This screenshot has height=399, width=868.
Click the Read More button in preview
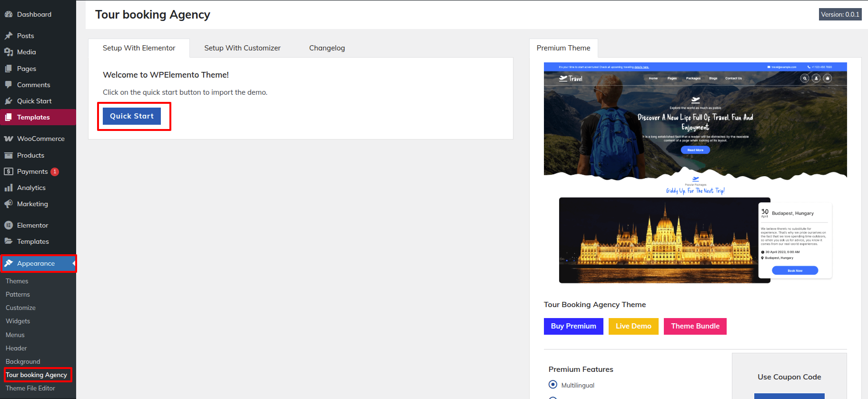[x=695, y=150]
